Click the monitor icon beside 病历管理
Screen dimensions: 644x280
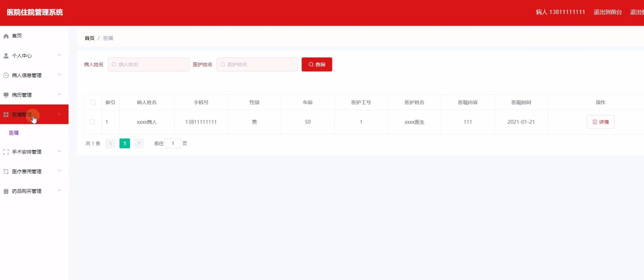(6, 95)
